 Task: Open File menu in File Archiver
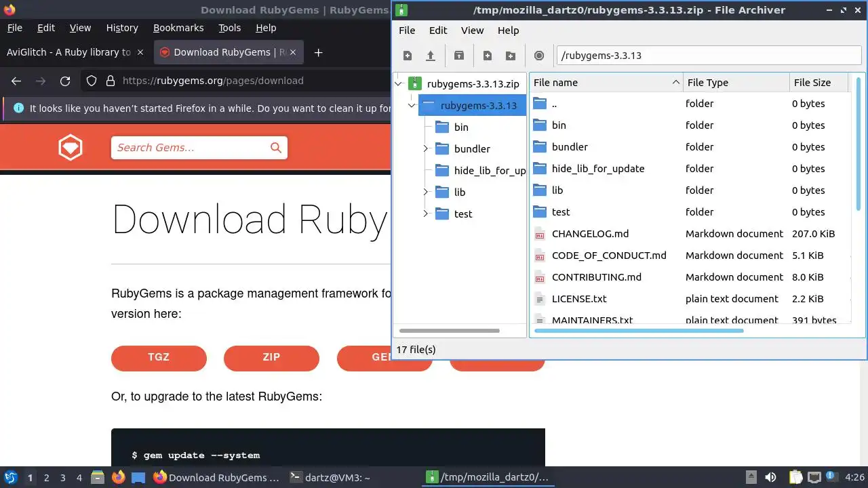pyautogui.click(x=407, y=30)
